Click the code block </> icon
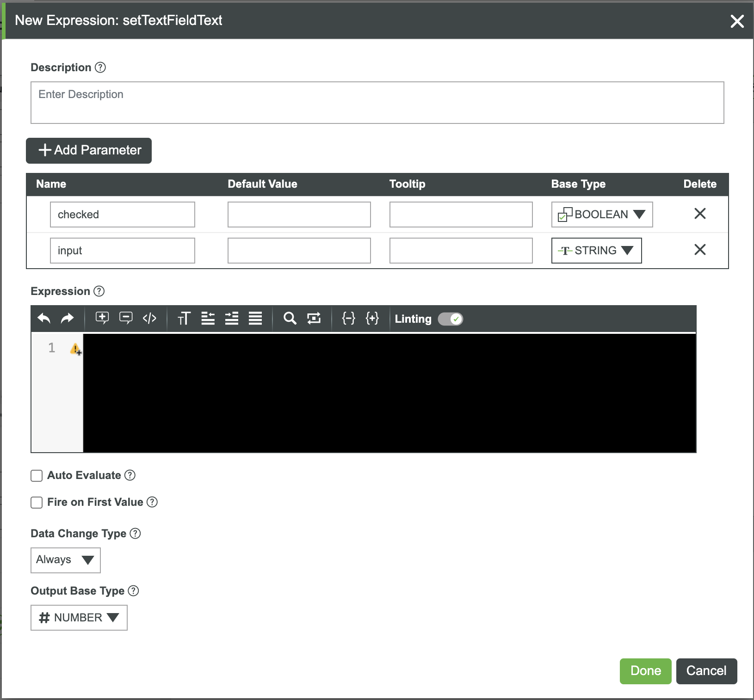The image size is (754, 700). tap(149, 318)
